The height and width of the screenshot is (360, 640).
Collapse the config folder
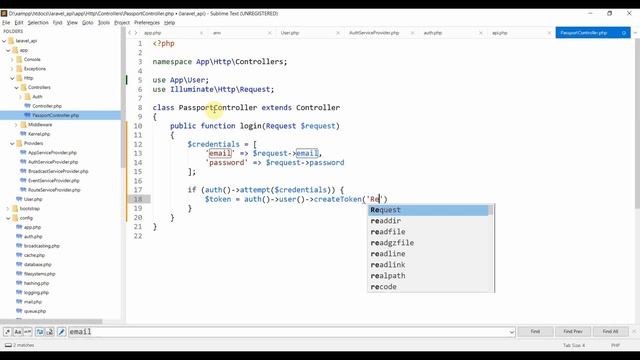point(8,218)
